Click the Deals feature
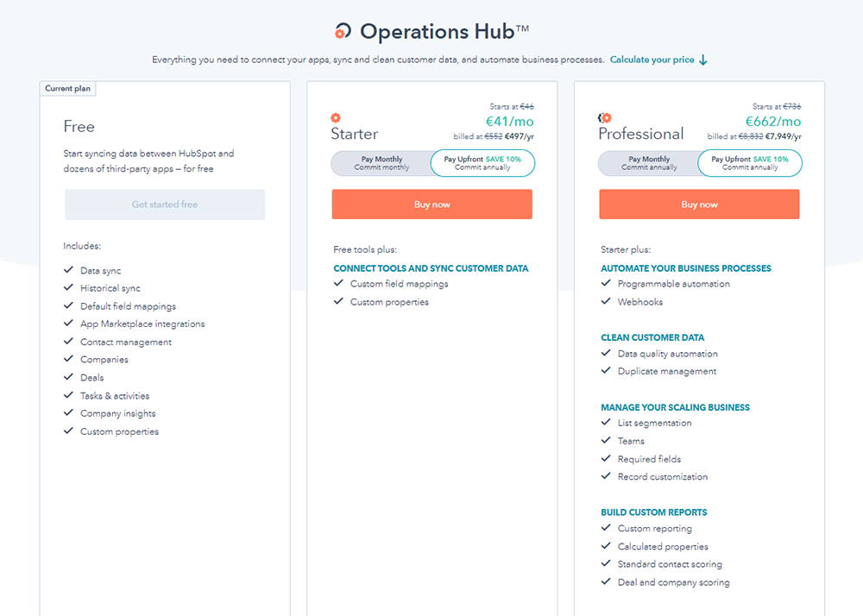Screen dimensions: 863x616 (x=92, y=378)
